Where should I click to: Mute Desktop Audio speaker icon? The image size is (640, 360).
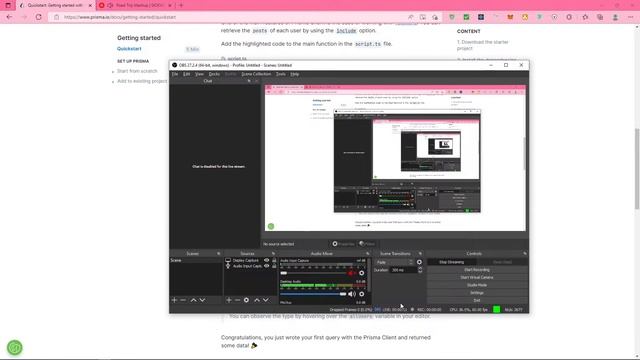[x=352, y=294]
